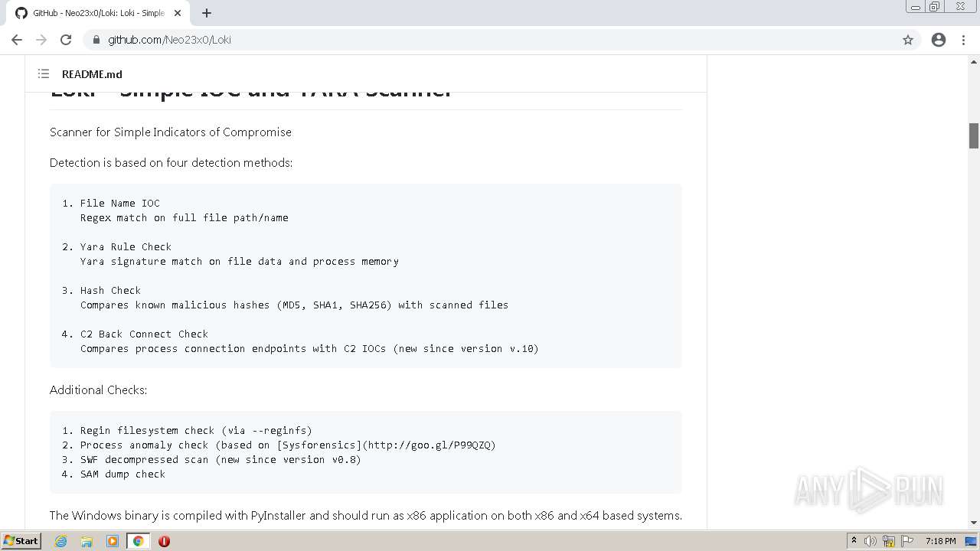This screenshot has width=980, height=551.
Task: Show hidden system tray icons
Action: coord(854,540)
